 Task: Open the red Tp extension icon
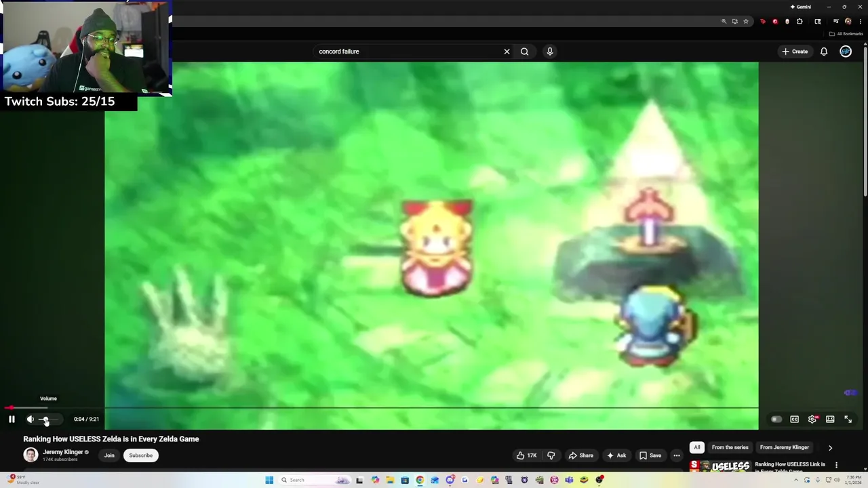pos(763,21)
